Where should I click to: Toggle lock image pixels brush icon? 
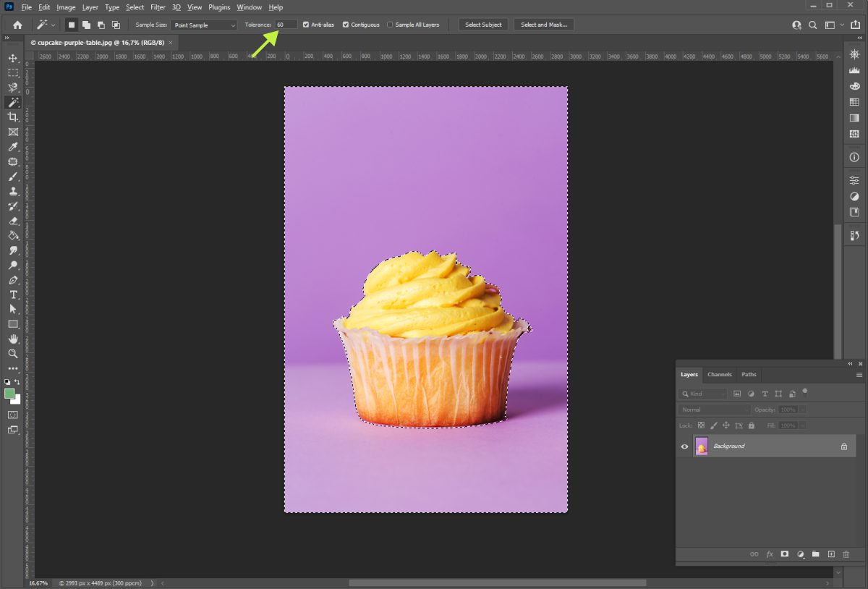coord(713,425)
